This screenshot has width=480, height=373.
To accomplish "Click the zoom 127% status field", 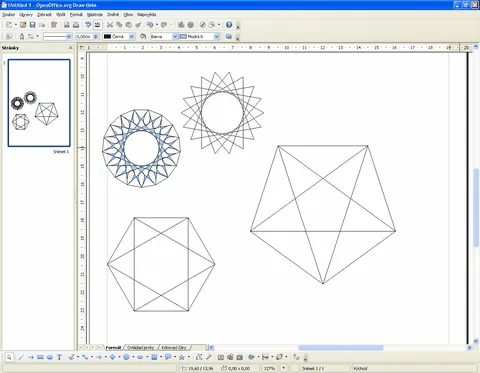I will [x=269, y=368].
